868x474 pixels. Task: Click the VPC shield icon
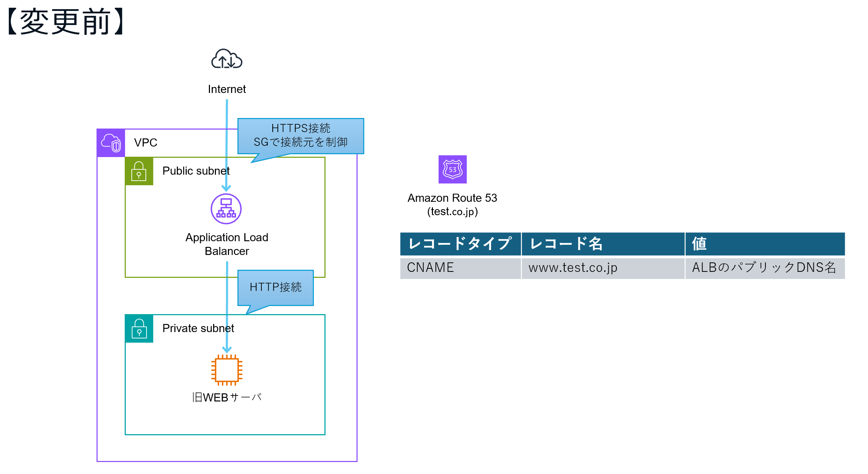110,143
